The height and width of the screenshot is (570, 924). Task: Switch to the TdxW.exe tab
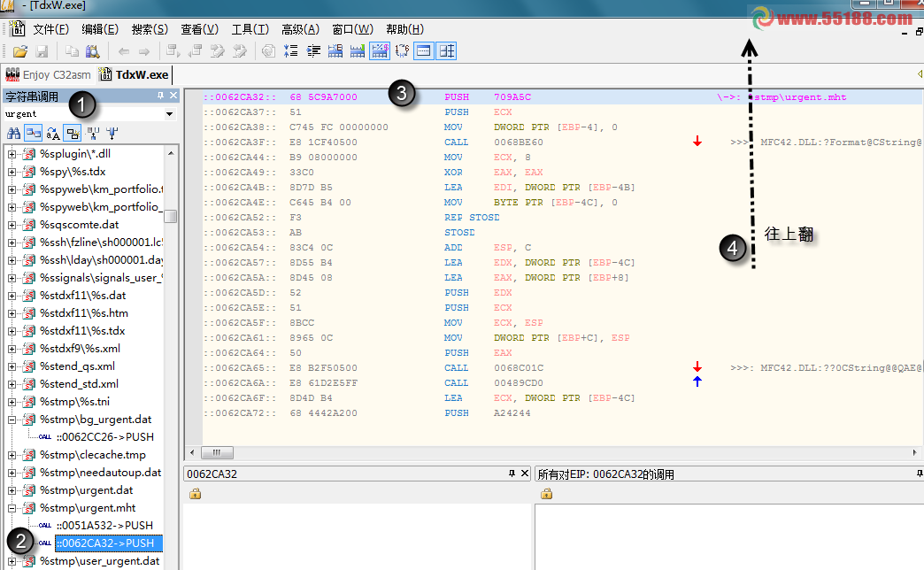tap(135, 75)
